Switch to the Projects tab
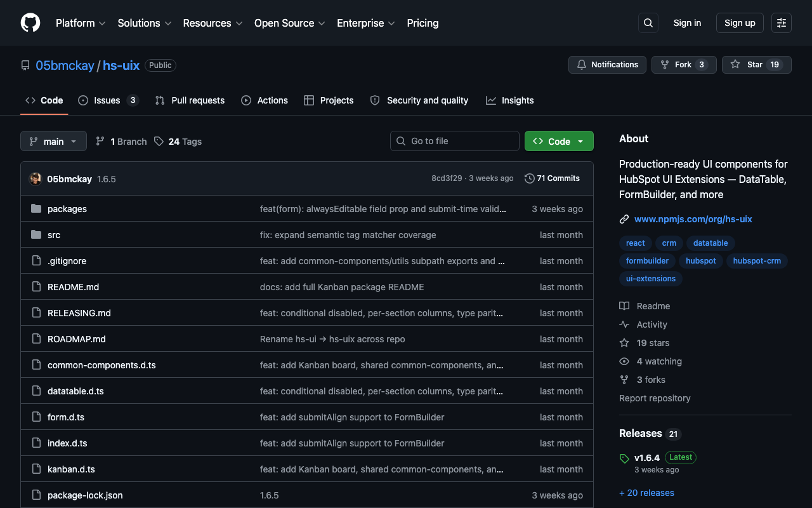Image resolution: width=812 pixels, height=508 pixels. tap(329, 100)
